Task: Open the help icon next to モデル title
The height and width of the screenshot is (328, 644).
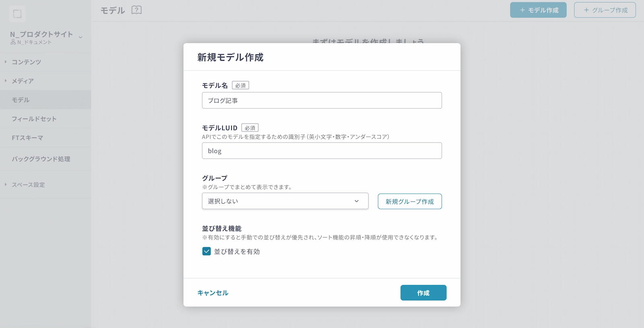Action: [136, 10]
